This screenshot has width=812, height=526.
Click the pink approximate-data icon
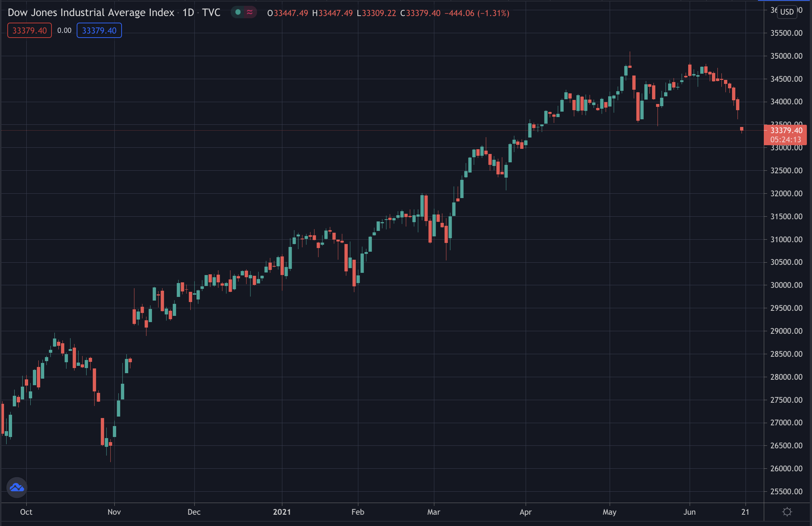click(x=250, y=12)
